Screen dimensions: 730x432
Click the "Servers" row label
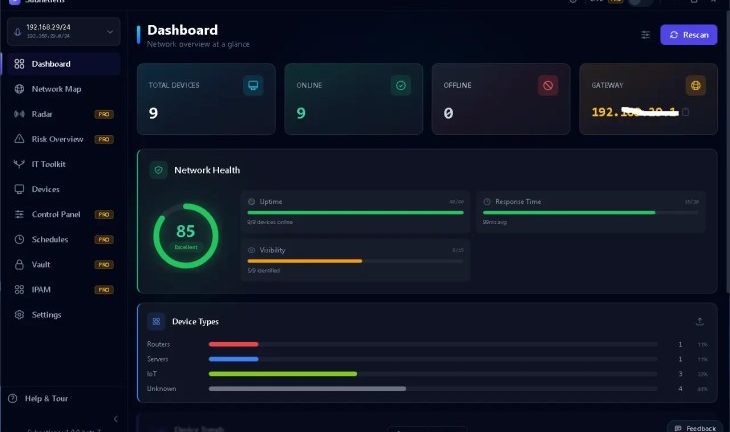pos(157,359)
